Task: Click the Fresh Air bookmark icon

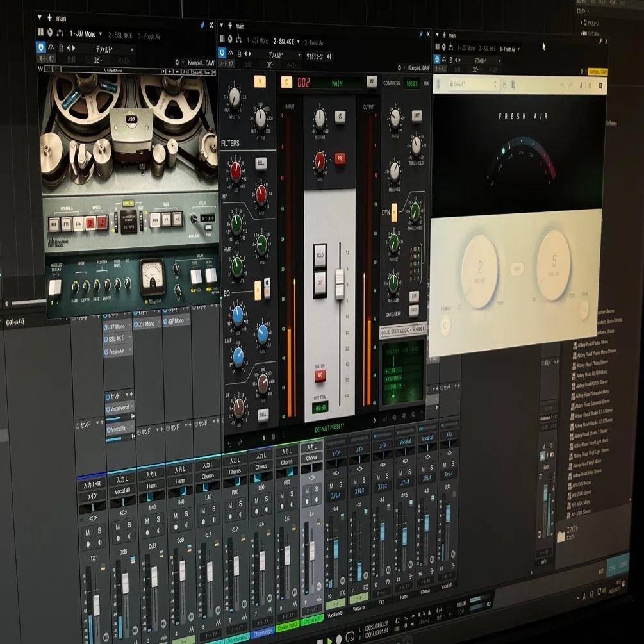Action: click(600, 85)
